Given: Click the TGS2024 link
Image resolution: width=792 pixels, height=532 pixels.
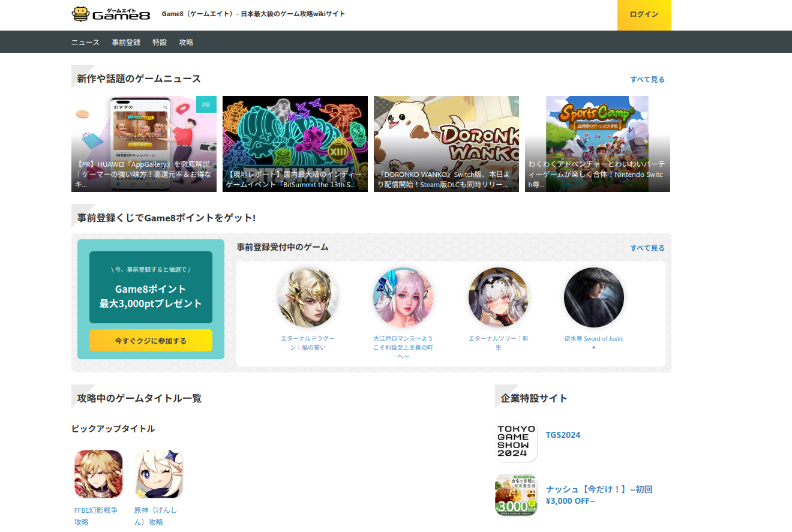Looking at the screenshot, I should point(563,435).
